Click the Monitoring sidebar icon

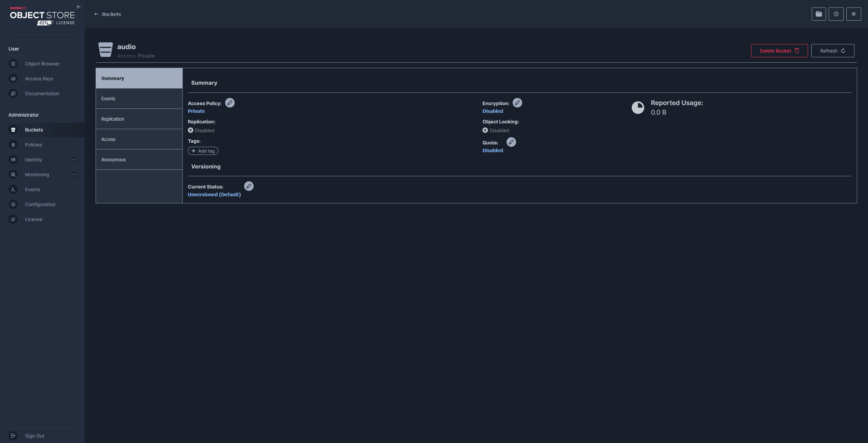pos(13,175)
